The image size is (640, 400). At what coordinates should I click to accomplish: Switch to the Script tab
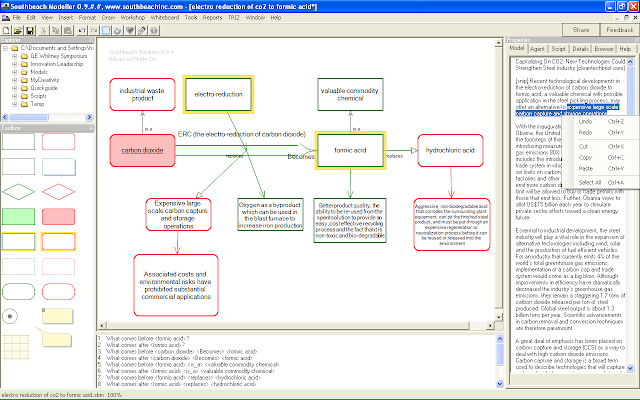(x=558, y=49)
